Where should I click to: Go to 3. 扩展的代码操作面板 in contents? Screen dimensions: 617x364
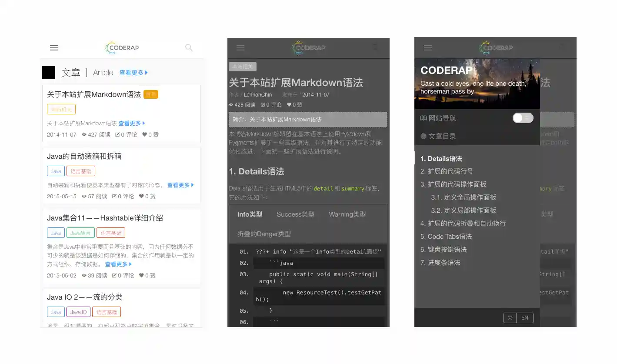(x=454, y=184)
